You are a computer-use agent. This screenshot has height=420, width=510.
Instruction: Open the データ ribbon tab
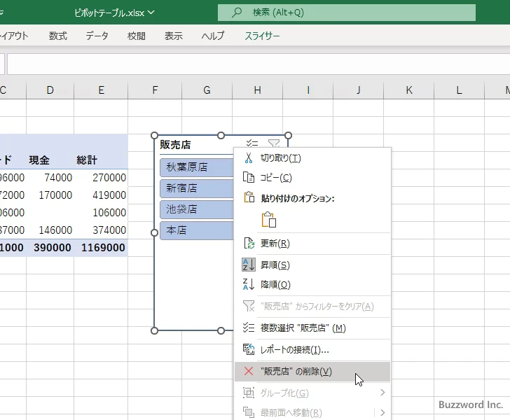[97, 36]
